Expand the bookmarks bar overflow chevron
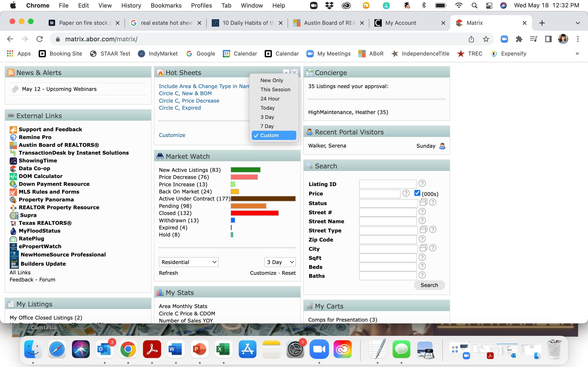Image resolution: width=588 pixels, height=367 pixels. pyautogui.click(x=577, y=54)
